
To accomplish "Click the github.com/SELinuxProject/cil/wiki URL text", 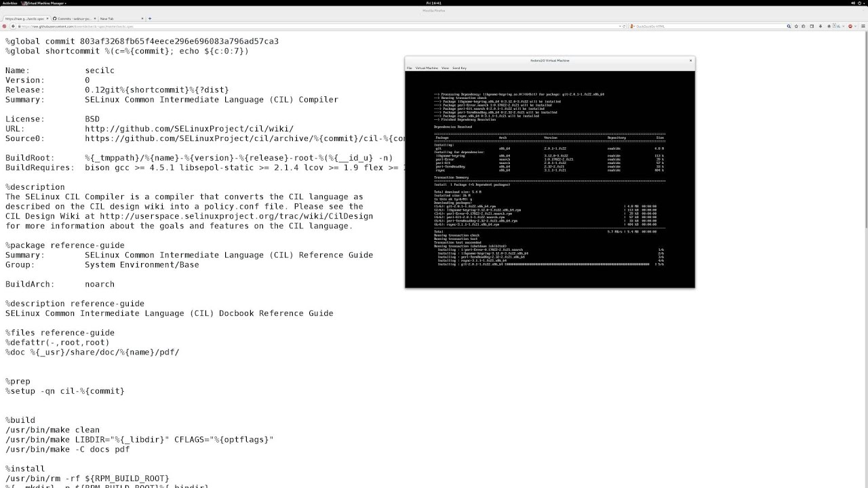I will 189,129.
